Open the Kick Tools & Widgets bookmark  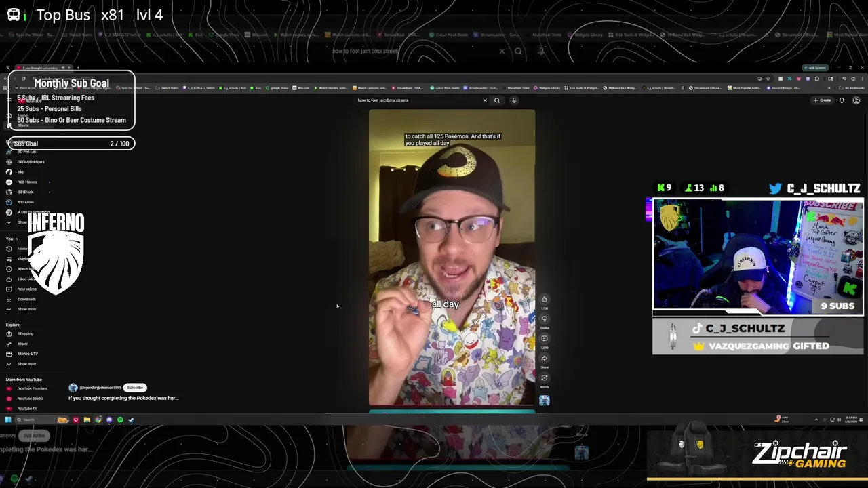tap(582, 87)
